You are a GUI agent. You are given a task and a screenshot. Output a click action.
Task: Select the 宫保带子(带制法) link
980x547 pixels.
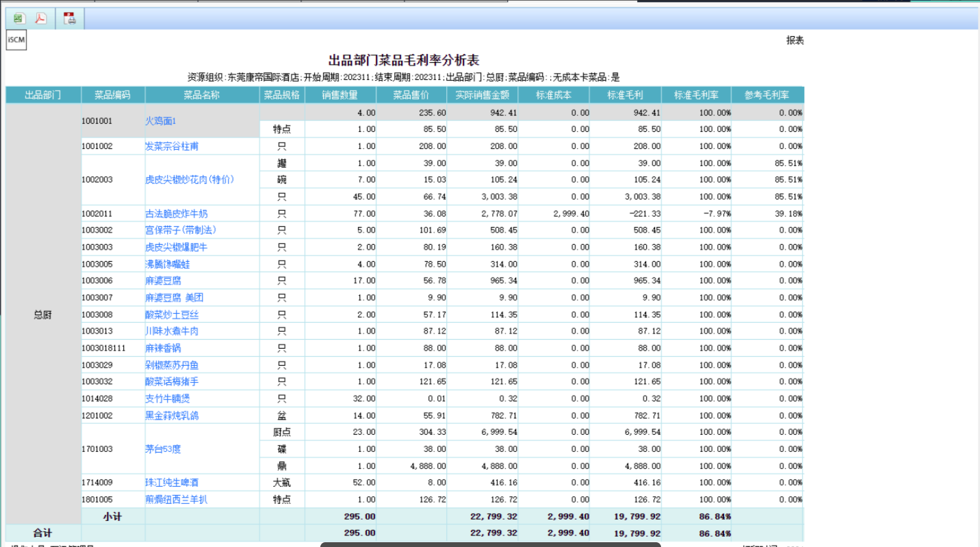click(x=181, y=230)
